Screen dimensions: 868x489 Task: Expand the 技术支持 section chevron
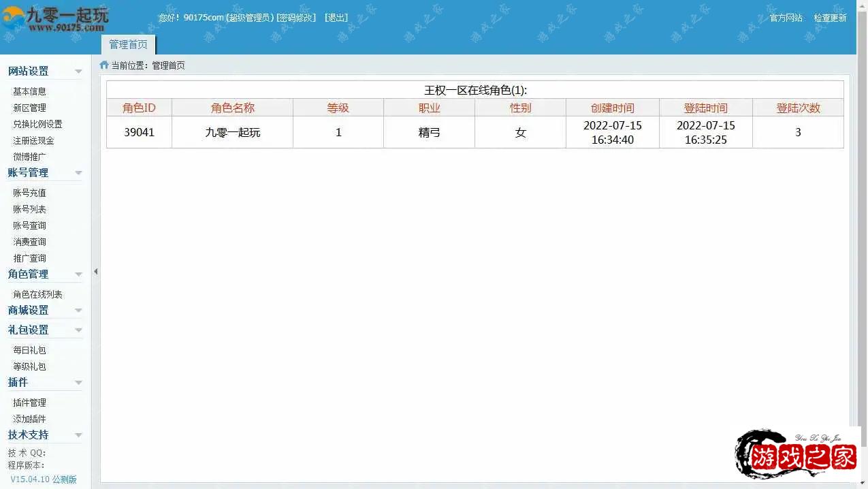[x=79, y=435]
